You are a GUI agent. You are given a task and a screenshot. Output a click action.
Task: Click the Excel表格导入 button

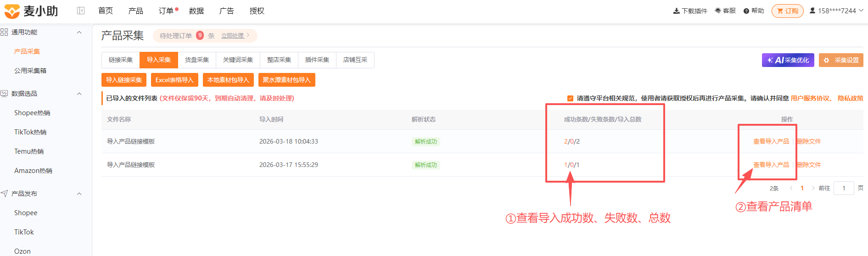pyautogui.click(x=174, y=80)
